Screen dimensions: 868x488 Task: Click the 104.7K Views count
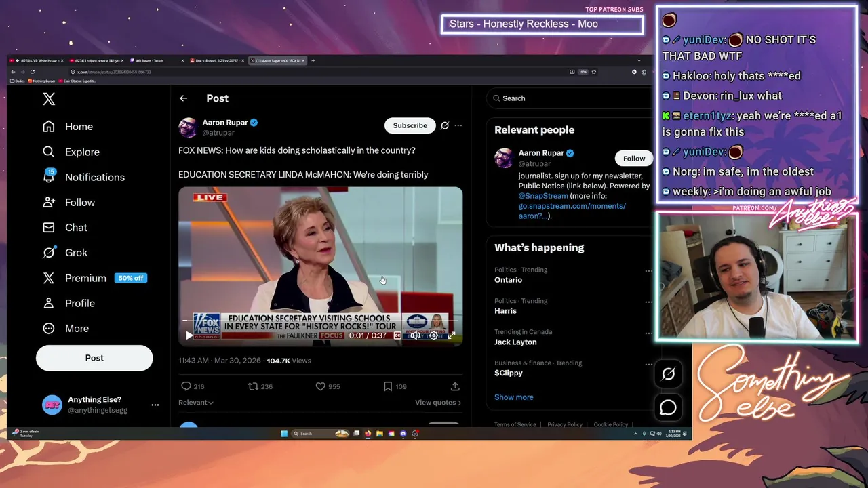(289, 361)
